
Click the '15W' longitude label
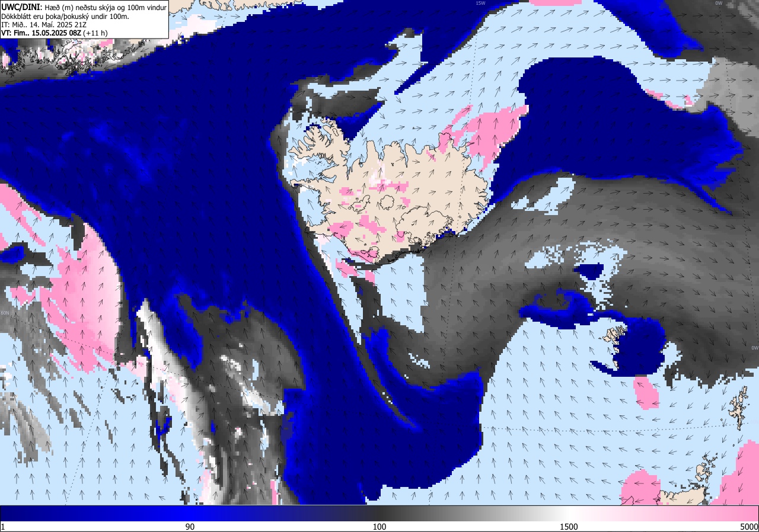(x=480, y=3)
